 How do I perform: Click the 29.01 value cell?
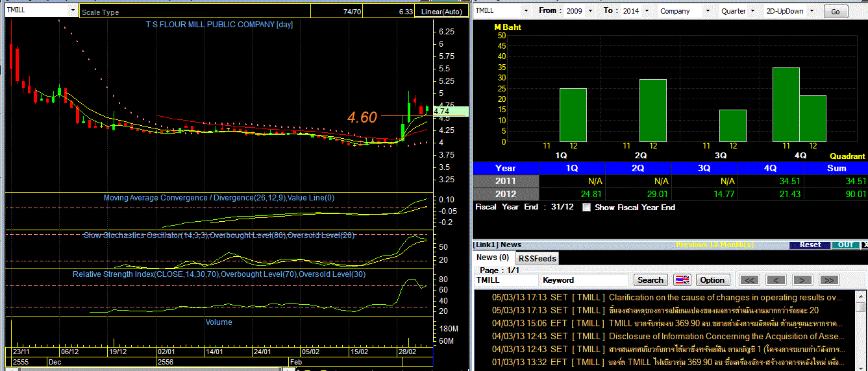pos(638,194)
